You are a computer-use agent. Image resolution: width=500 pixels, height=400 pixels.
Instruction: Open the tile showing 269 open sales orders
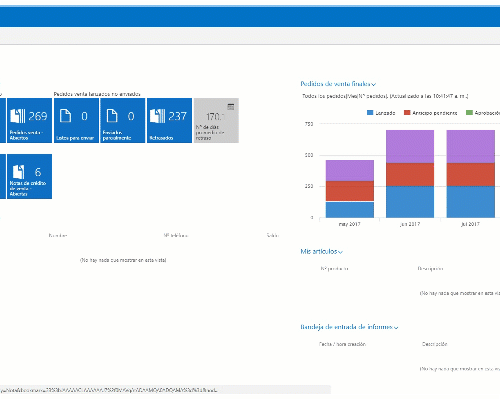(29, 120)
